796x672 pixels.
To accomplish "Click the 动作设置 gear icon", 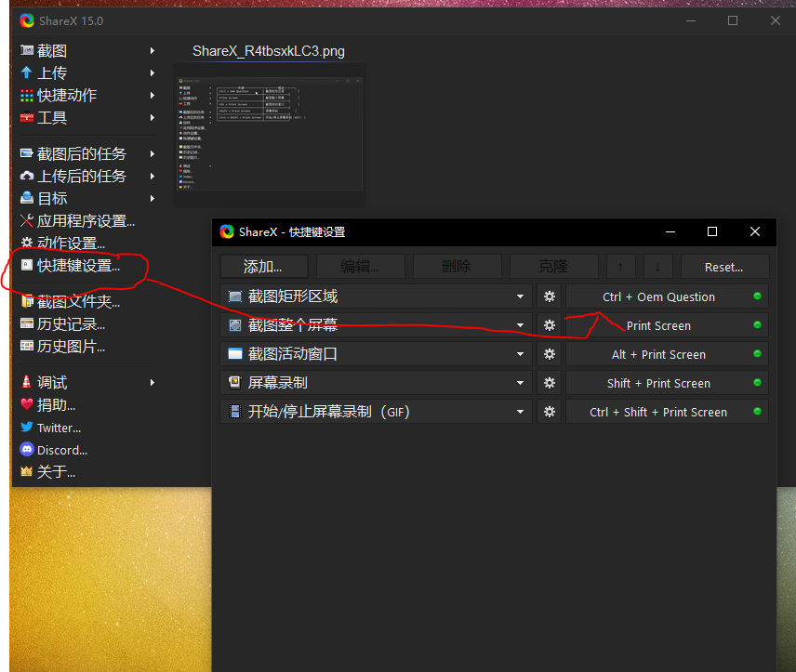I will [26, 243].
